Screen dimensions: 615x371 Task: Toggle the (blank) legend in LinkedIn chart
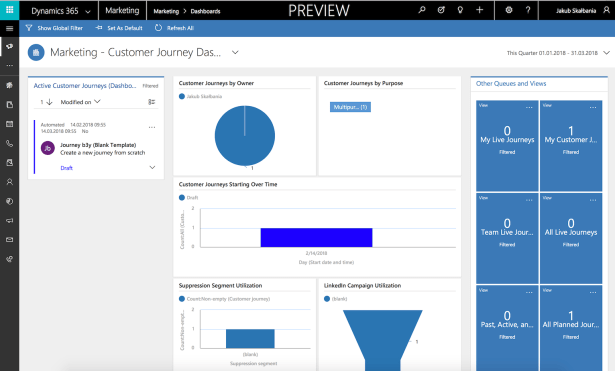click(336, 299)
